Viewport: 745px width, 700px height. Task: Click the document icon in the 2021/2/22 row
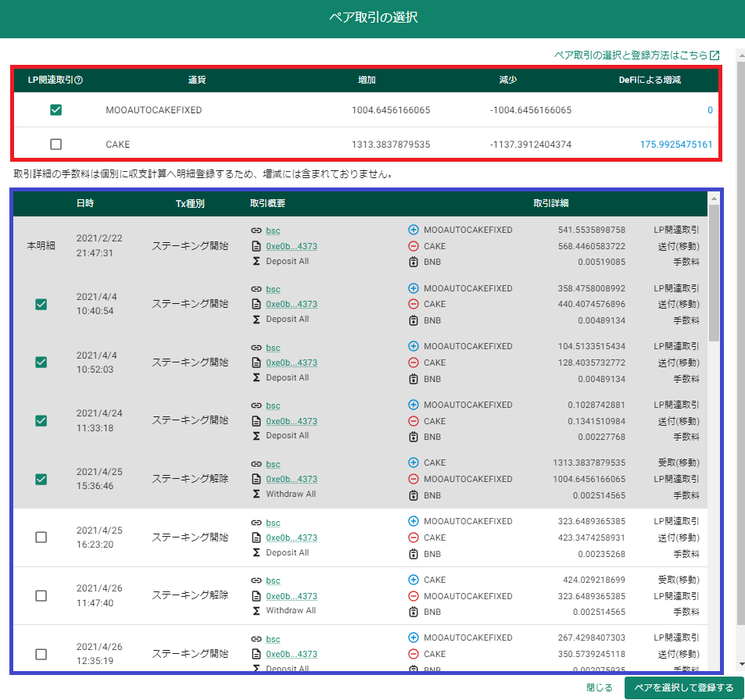pyautogui.click(x=256, y=246)
